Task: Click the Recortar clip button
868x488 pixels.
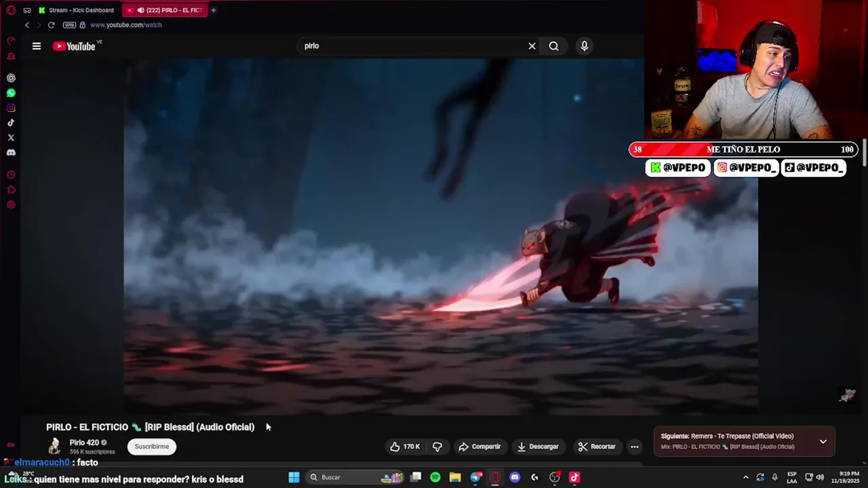Action: (x=597, y=447)
